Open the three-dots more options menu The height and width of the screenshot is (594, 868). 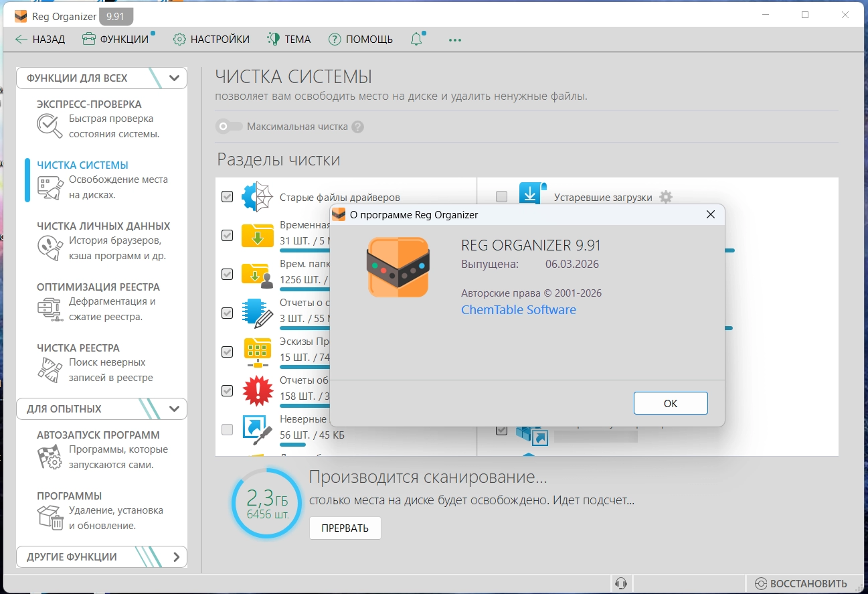click(455, 40)
